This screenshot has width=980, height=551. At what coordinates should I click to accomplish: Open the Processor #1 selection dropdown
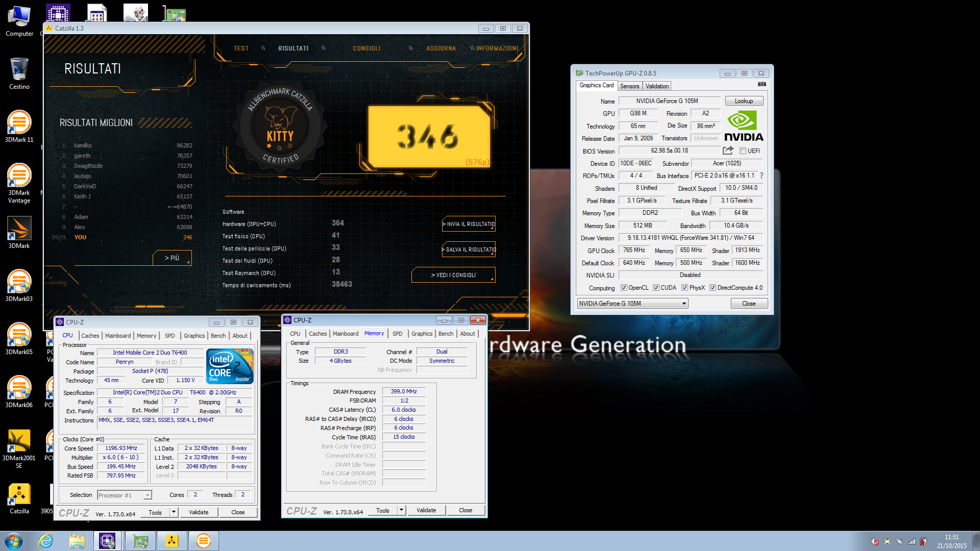click(x=125, y=495)
